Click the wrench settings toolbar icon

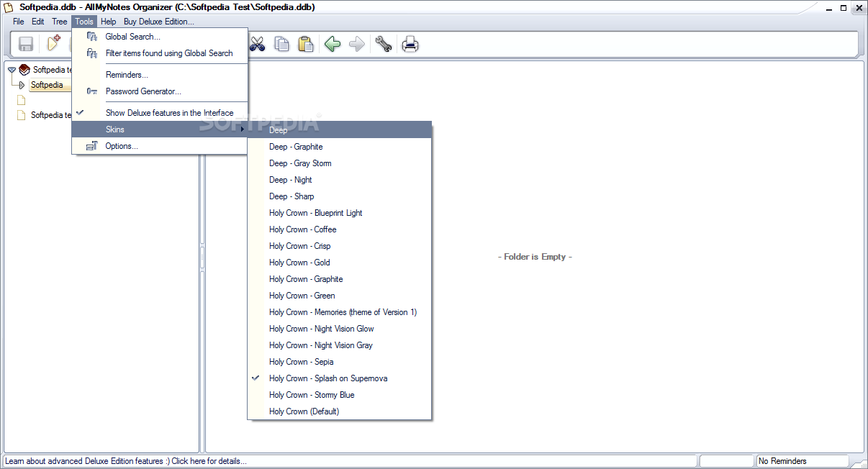click(x=384, y=44)
